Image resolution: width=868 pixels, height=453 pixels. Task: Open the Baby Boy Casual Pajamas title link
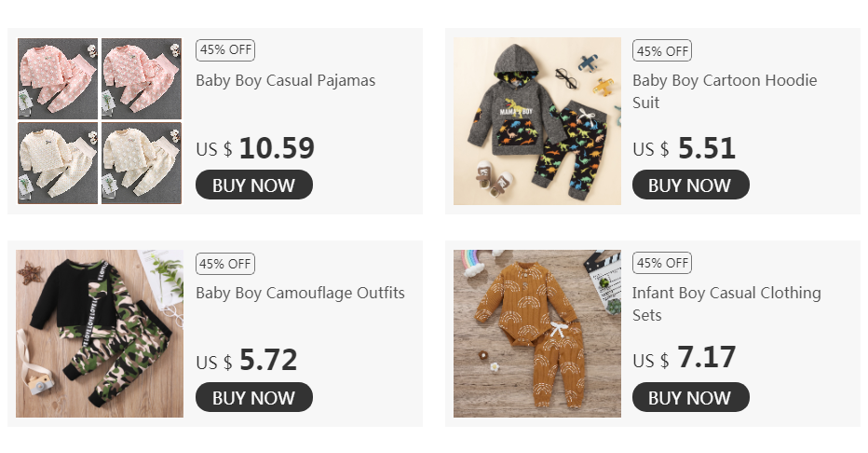[x=285, y=80]
